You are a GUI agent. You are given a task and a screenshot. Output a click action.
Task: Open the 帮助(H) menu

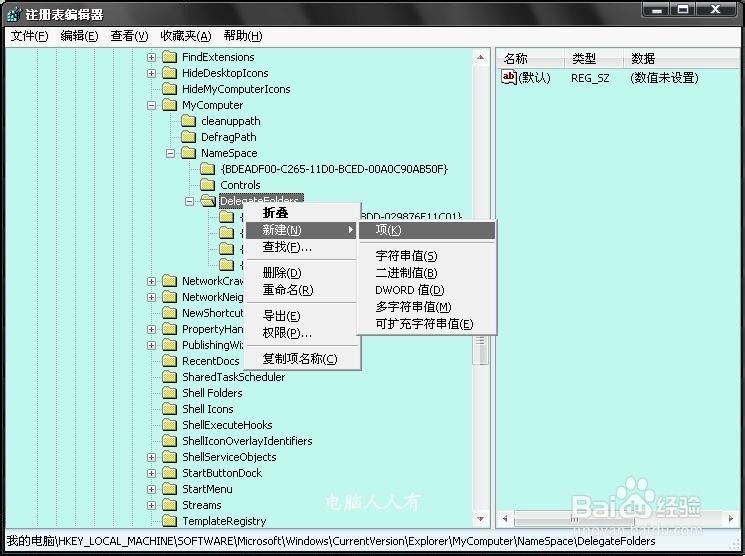243,36
